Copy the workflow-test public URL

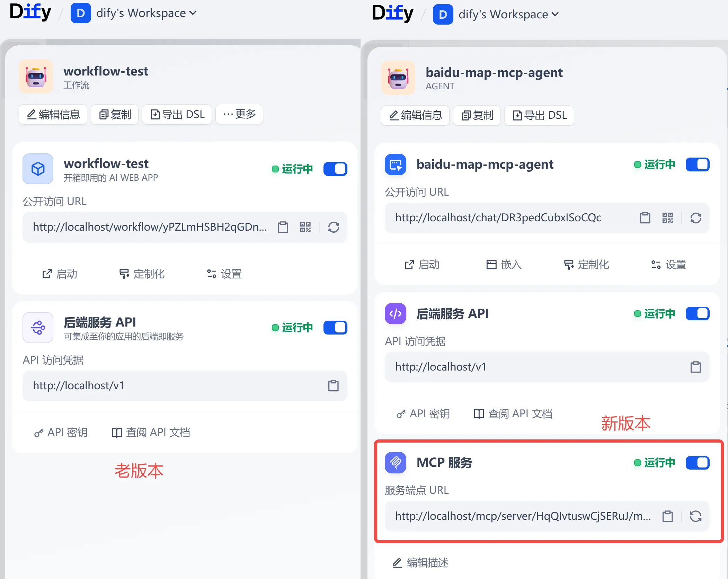coord(283,227)
